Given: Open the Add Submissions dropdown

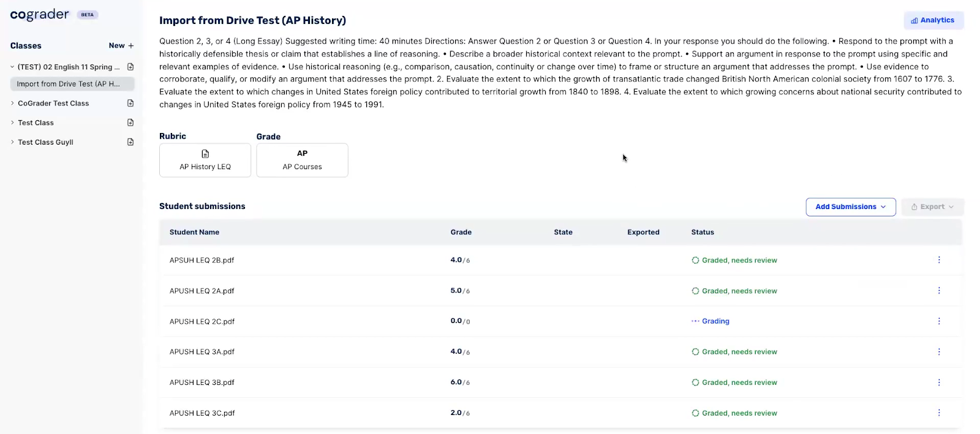Looking at the screenshot, I should pos(850,207).
